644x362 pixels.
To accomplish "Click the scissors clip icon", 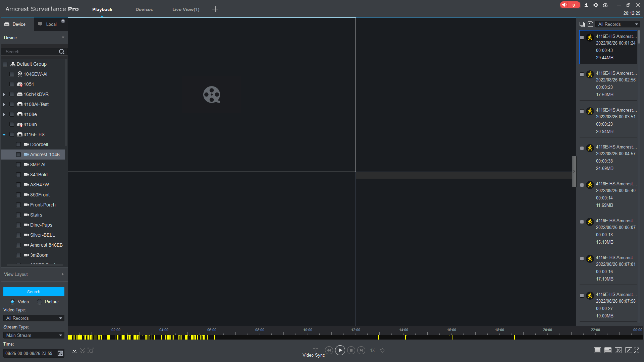I will 83,350.
